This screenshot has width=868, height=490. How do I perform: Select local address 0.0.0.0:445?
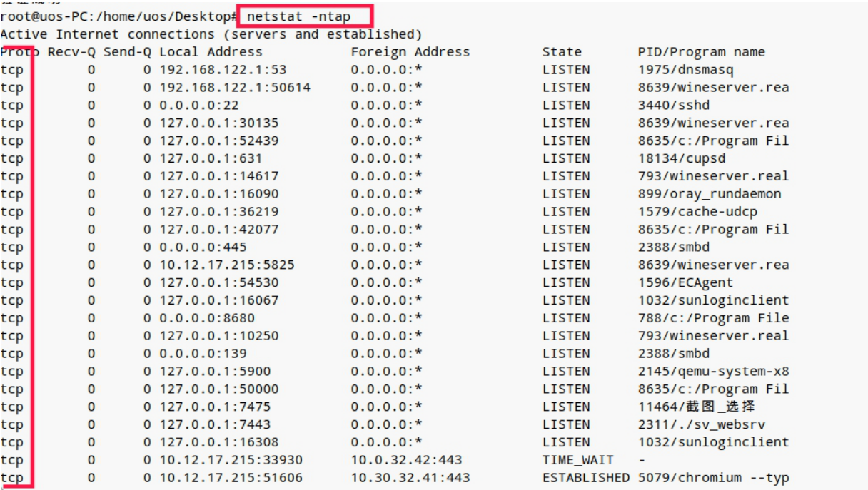[x=203, y=247]
